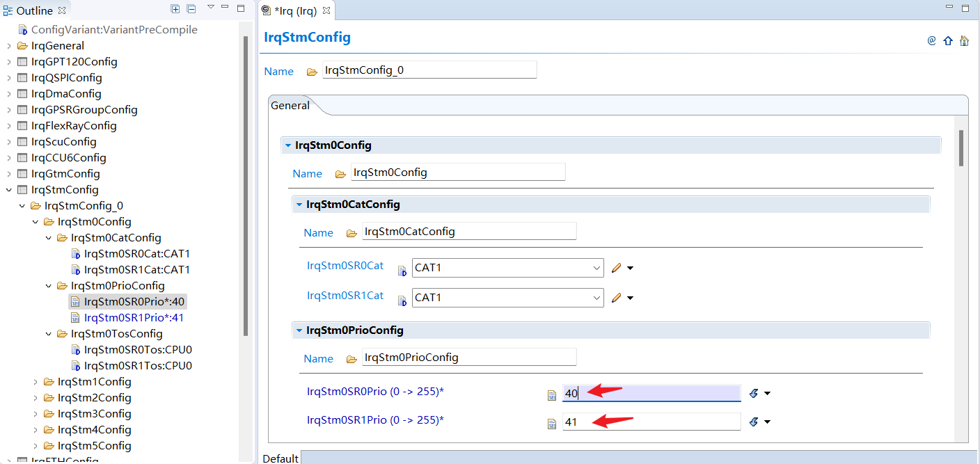Select IrqDmaConfig in the outline
This screenshot has height=464, width=980.
(x=66, y=94)
